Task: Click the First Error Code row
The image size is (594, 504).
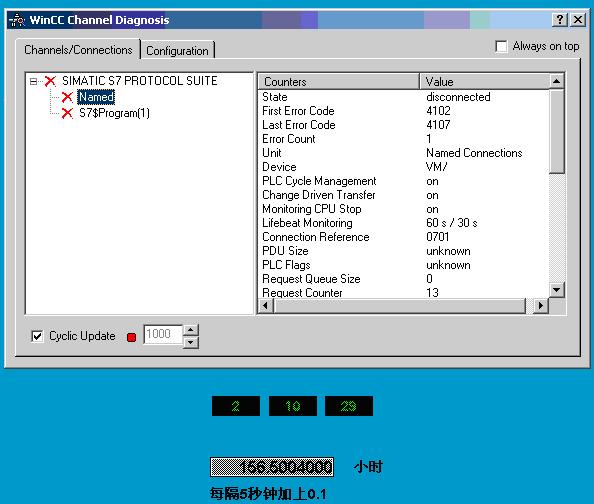Action: 403,111
